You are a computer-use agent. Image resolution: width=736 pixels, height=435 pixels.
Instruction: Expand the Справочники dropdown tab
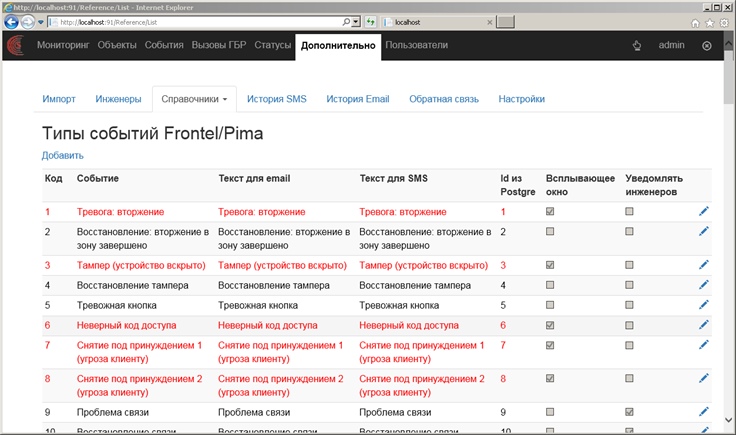tap(194, 99)
